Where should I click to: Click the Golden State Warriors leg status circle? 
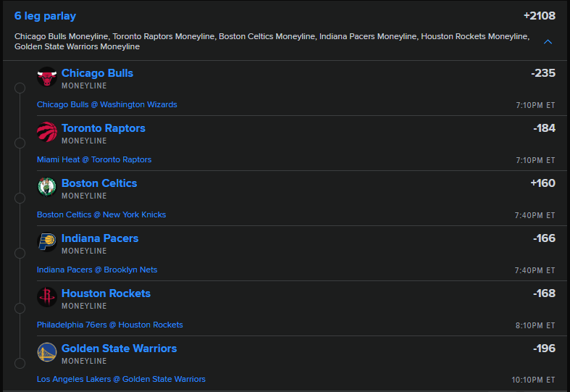point(20,363)
